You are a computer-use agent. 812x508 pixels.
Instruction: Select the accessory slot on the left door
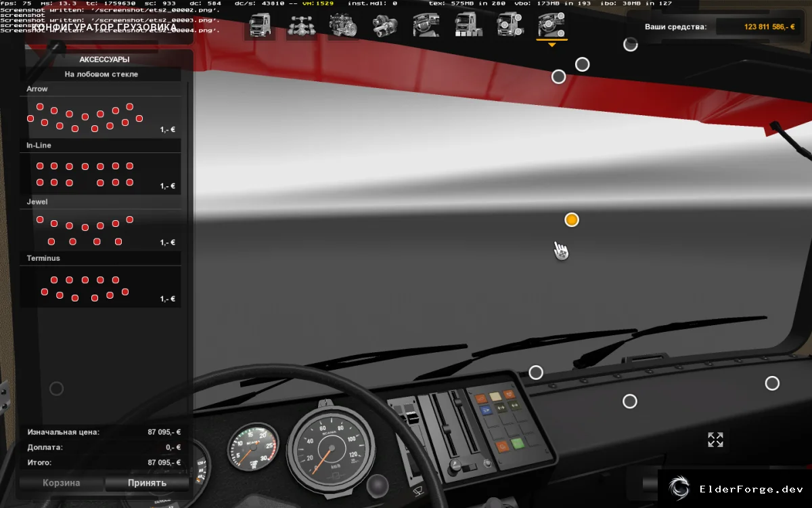(x=57, y=389)
